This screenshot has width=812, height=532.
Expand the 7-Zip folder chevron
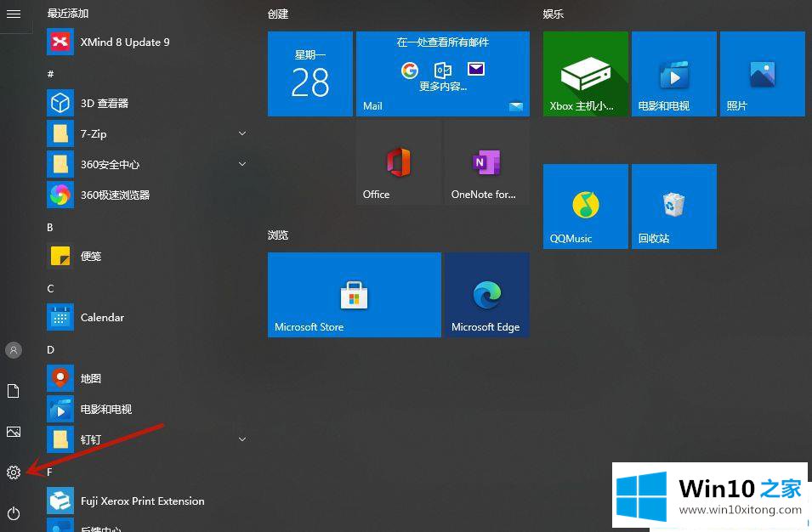(241, 133)
